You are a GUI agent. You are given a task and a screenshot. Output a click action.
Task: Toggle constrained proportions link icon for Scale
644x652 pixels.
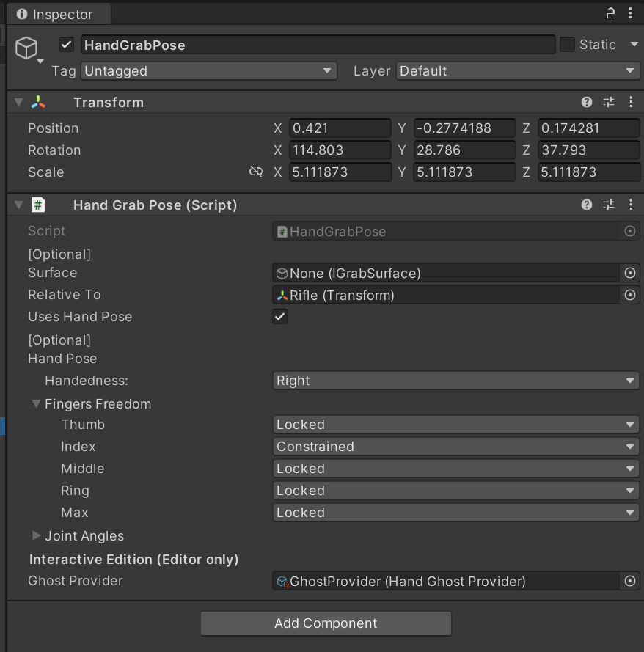click(256, 172)
